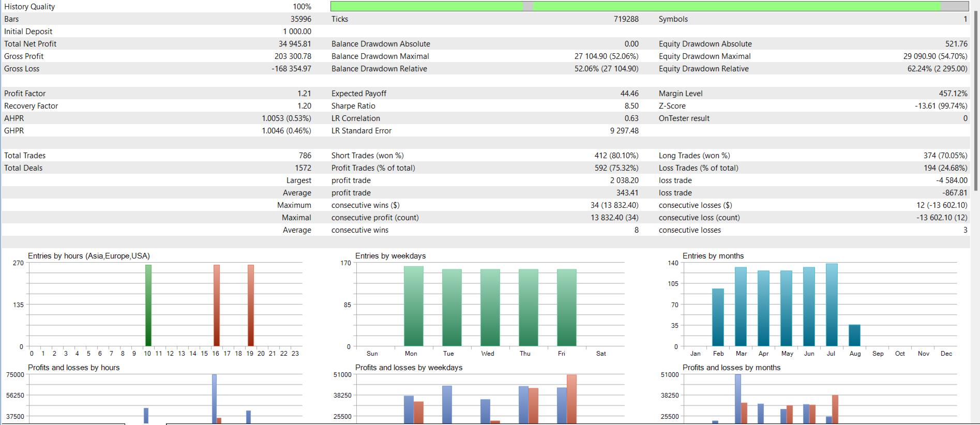
Task: Click the largest profit trade value 2 038.20
Action: [625, 180]
